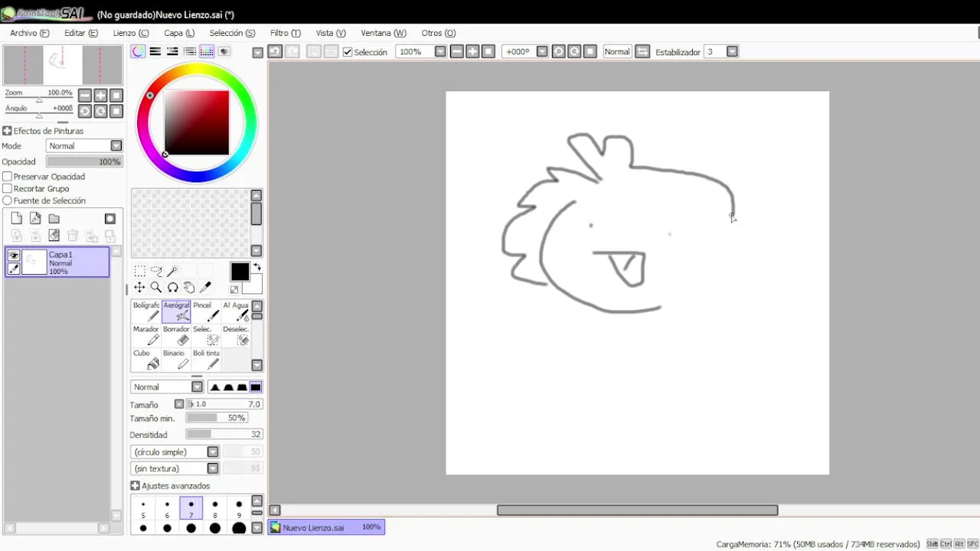Swap foreground and background colors

click(x=257, y=267)
